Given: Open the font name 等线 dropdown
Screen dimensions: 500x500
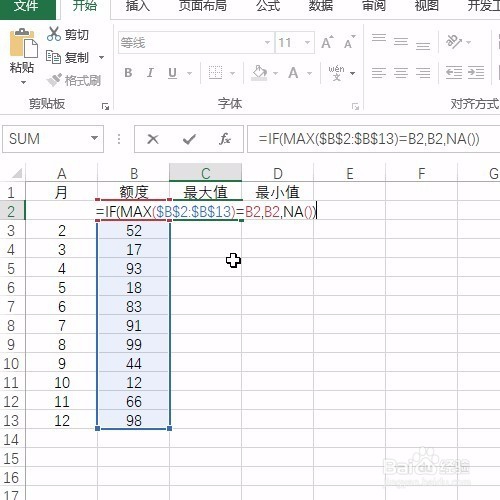Looking at the screenshot, I should pyautogui.click(x=267, y=43).
